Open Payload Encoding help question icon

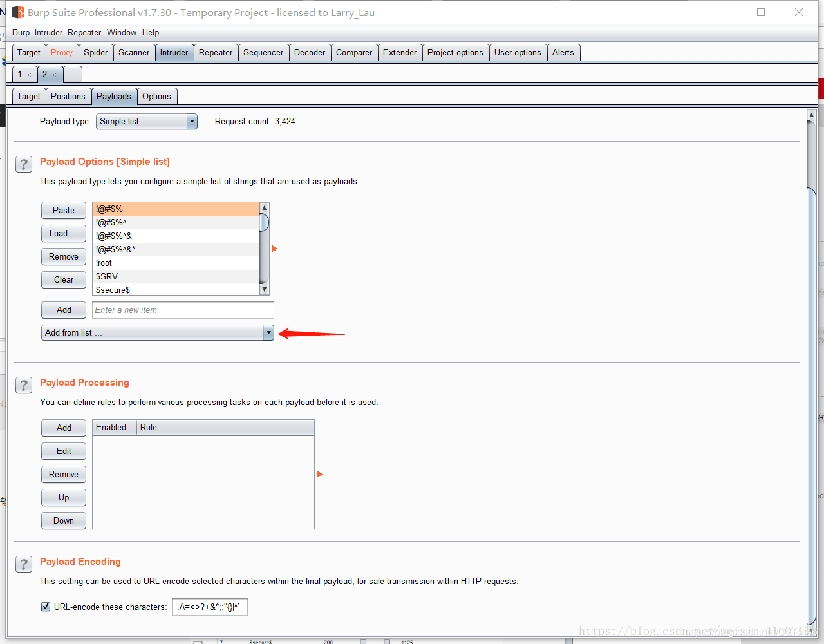24,564
